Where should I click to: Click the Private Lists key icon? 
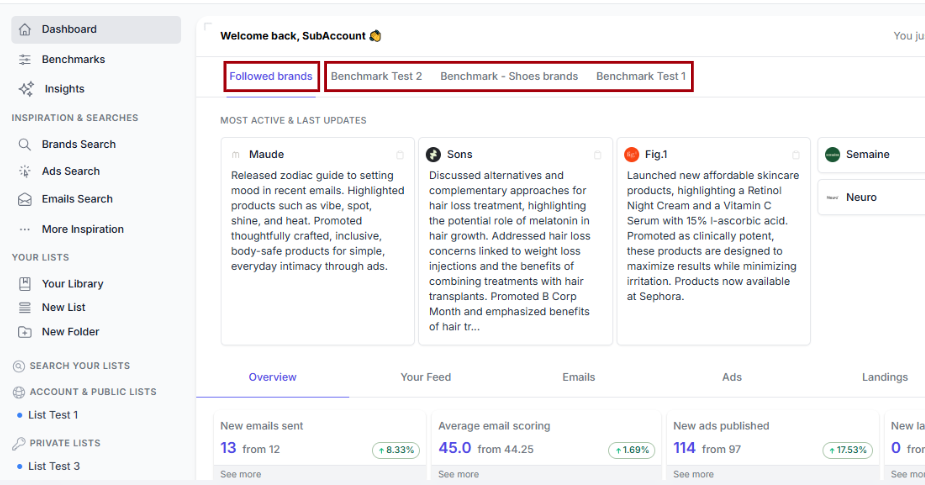(x=19, y=443)
